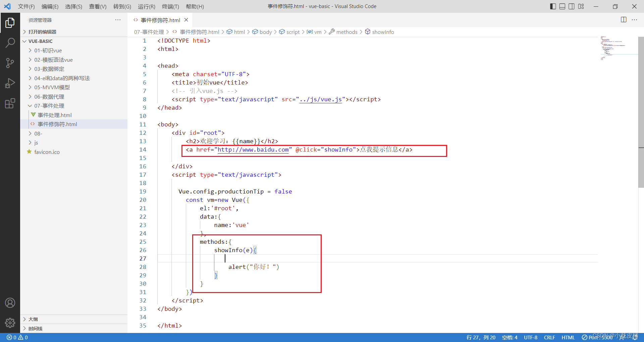Open the 帮助(H) menu
This screenshot has width=644, height=342.
(x=195, y=6)
